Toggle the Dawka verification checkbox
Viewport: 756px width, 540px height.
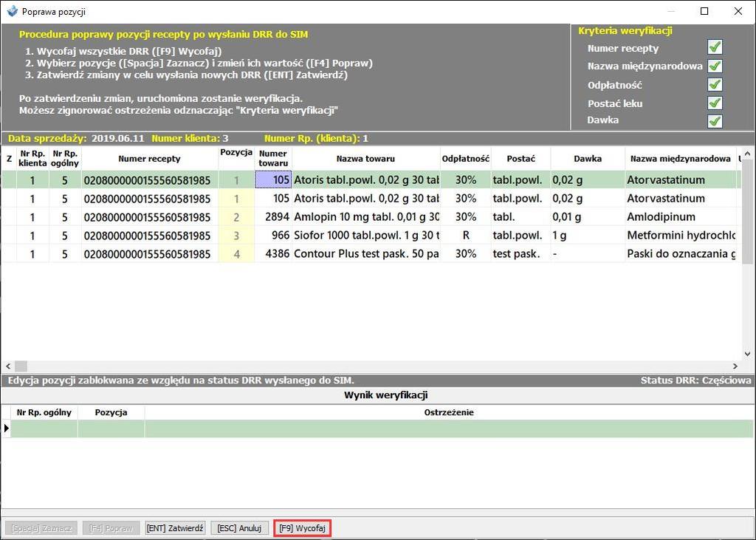(x=715, y=120)
